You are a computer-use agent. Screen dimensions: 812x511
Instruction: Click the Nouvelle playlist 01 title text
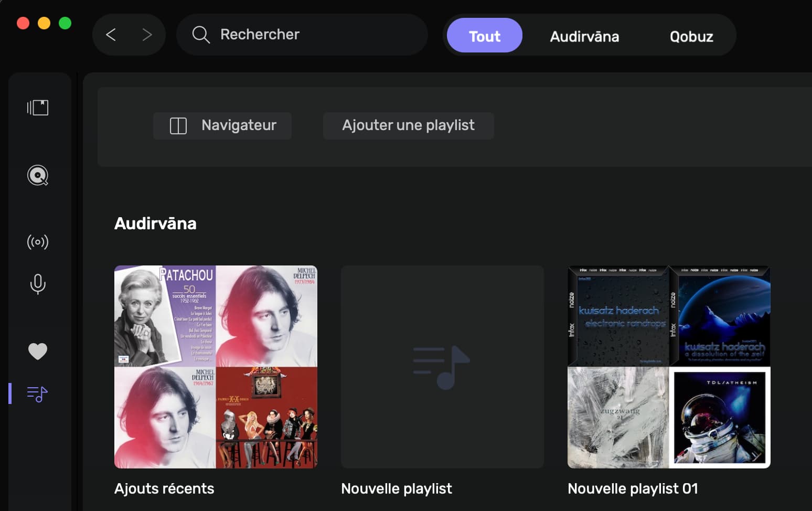633,488
